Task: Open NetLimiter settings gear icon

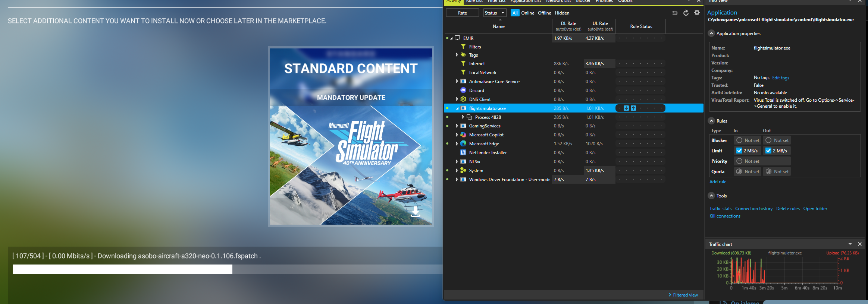Action: tap(697, 13)
